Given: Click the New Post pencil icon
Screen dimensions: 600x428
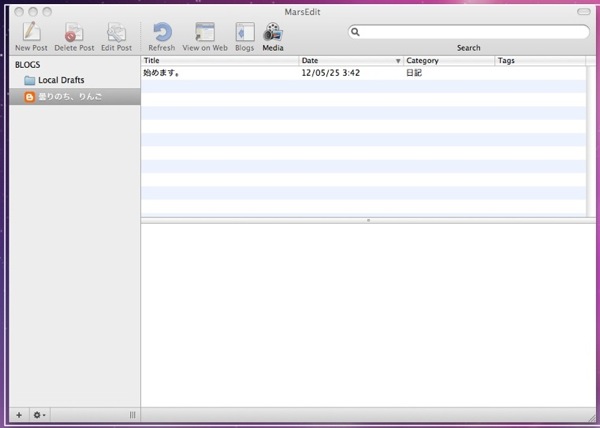Looking at the screenshot, I should pos(31,31).
